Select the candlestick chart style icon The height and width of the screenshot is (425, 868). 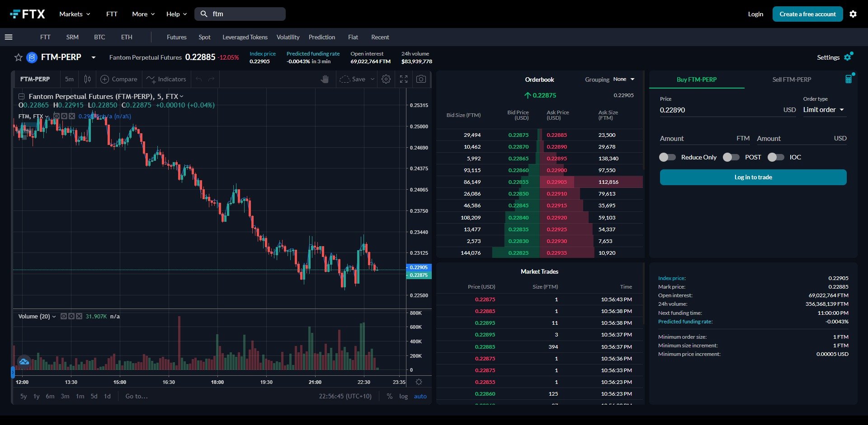[x=87, y=79]
